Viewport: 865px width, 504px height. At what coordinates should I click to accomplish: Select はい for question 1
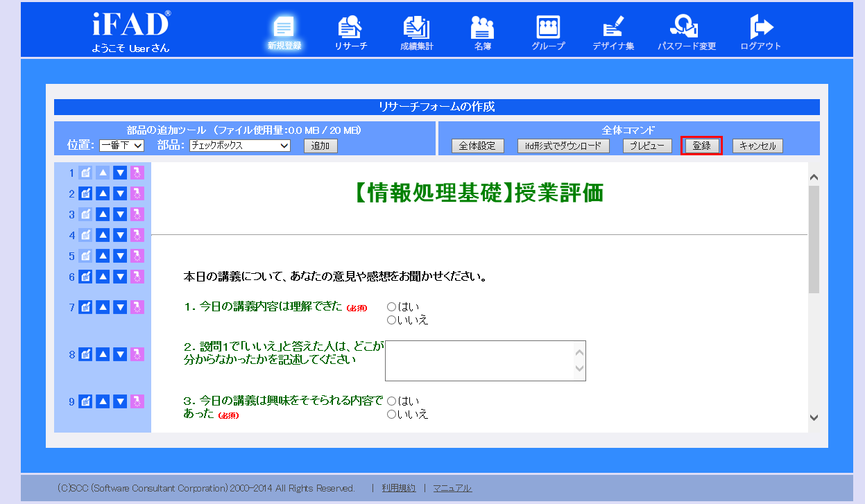pos(391,306)
